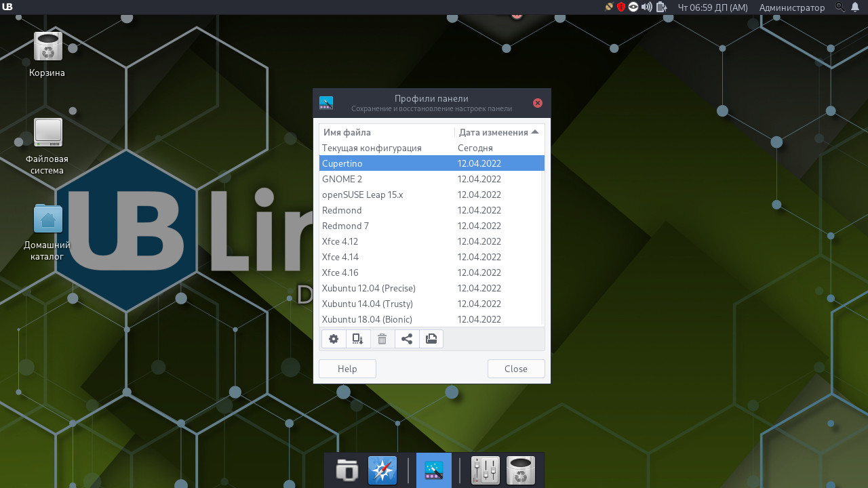This screenshot has width=868, height=488.
Task: Click the Help button
Action: [347, 369]
